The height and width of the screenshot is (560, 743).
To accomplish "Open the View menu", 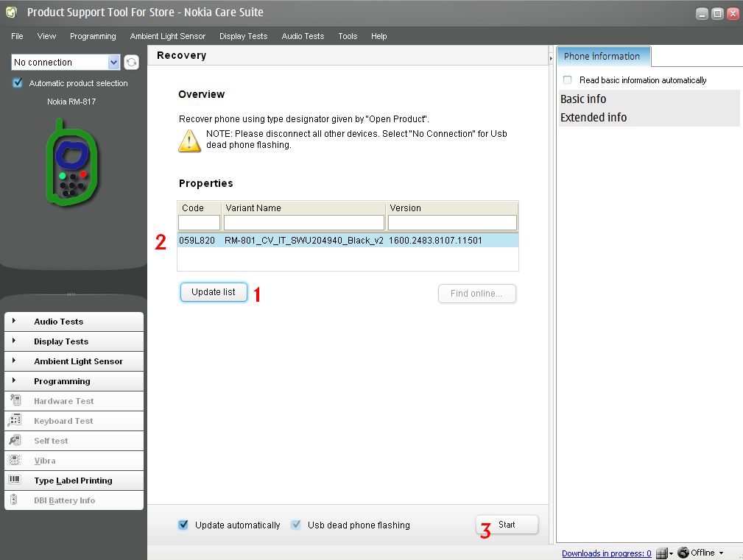I will point(46,36).
